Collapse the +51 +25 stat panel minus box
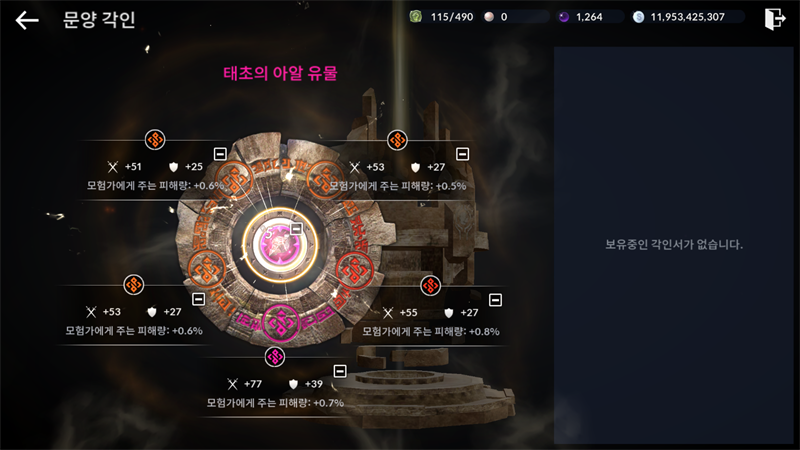 click(220, 154)
